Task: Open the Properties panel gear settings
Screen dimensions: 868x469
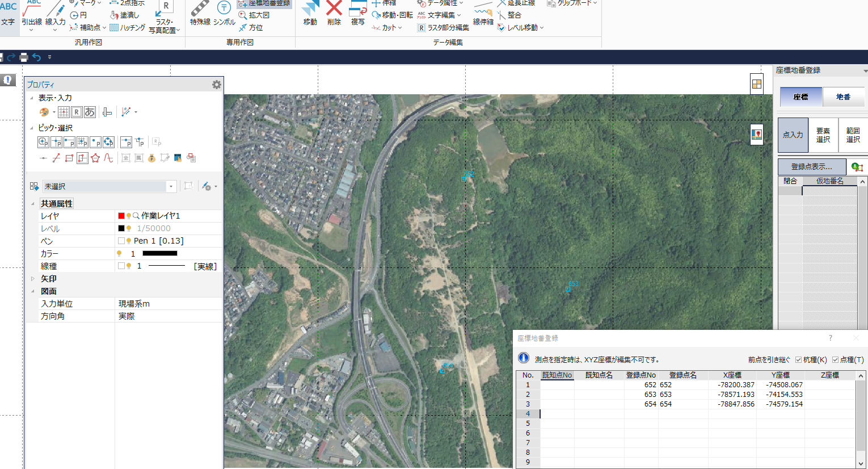Action: (216, 85)
